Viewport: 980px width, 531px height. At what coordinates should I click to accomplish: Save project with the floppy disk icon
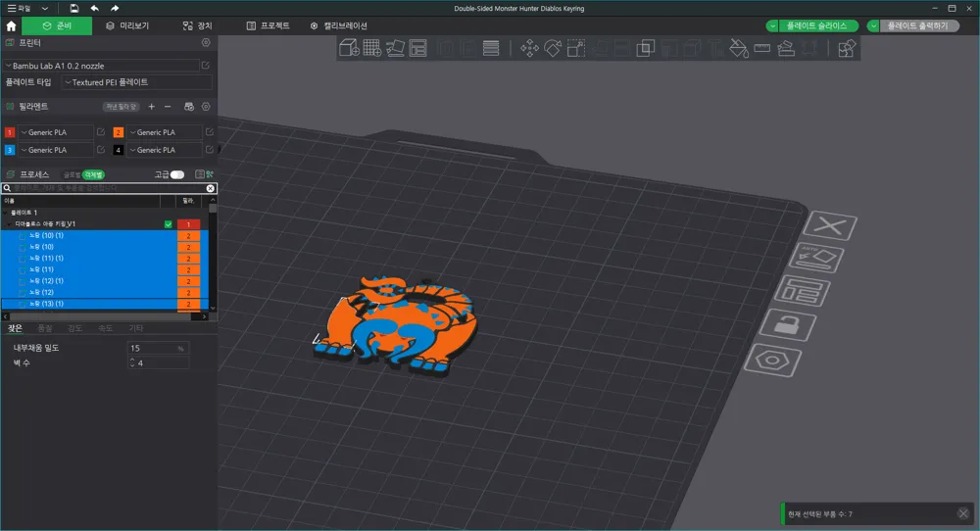tap(73, 8)
